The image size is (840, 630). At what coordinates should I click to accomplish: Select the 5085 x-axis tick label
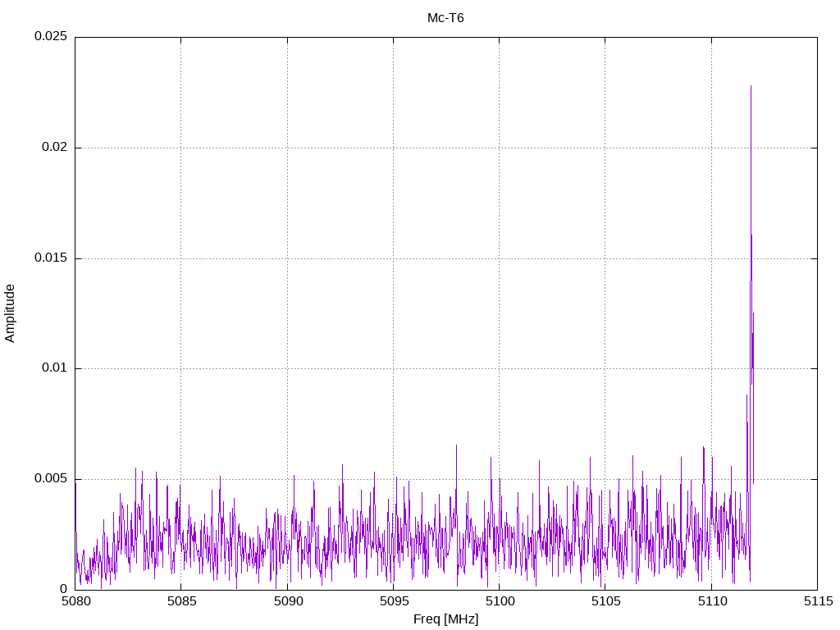click(181, 602)
